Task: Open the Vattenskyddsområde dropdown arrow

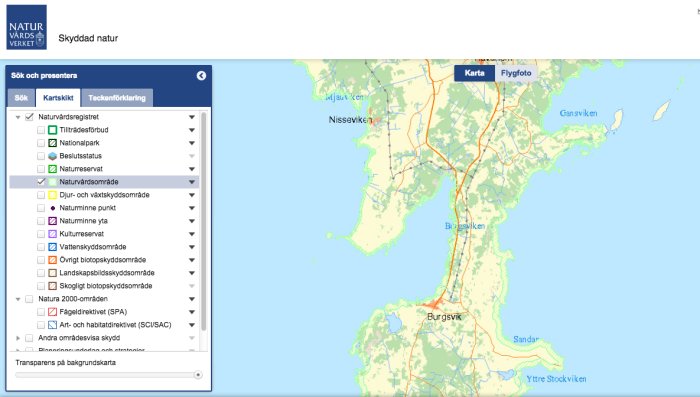Action: point(192,247)
